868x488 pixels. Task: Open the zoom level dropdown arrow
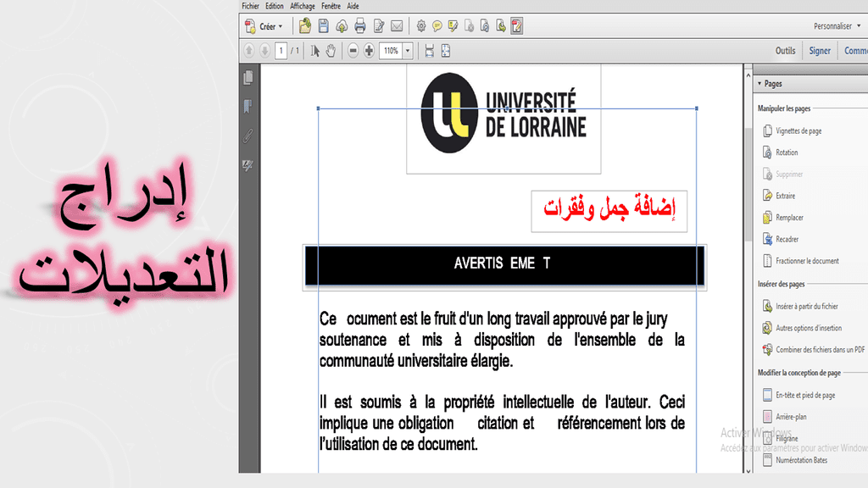click(408, 51)
